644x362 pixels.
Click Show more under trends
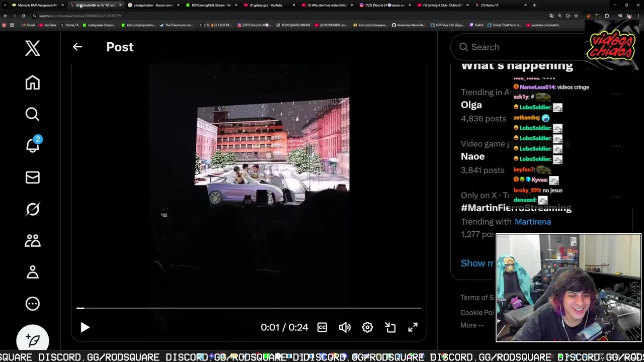(x=477, y=263)
